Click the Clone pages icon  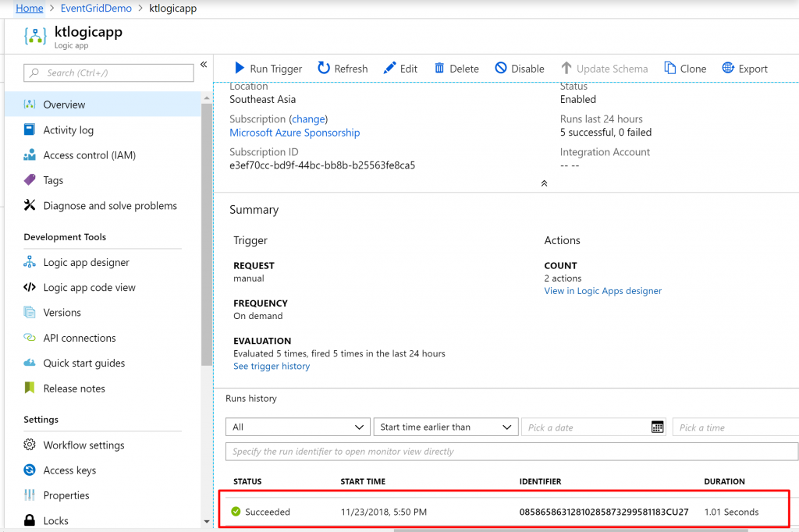[669, 68]
